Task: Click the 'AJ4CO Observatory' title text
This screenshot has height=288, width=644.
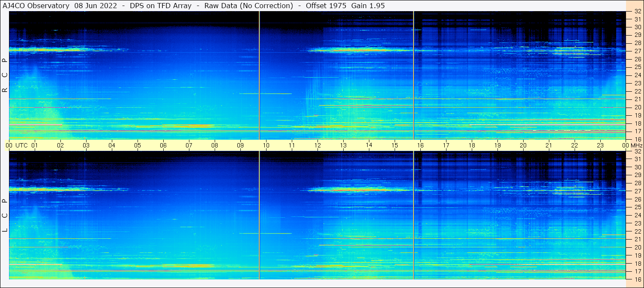Action: [x=36, y=6]
